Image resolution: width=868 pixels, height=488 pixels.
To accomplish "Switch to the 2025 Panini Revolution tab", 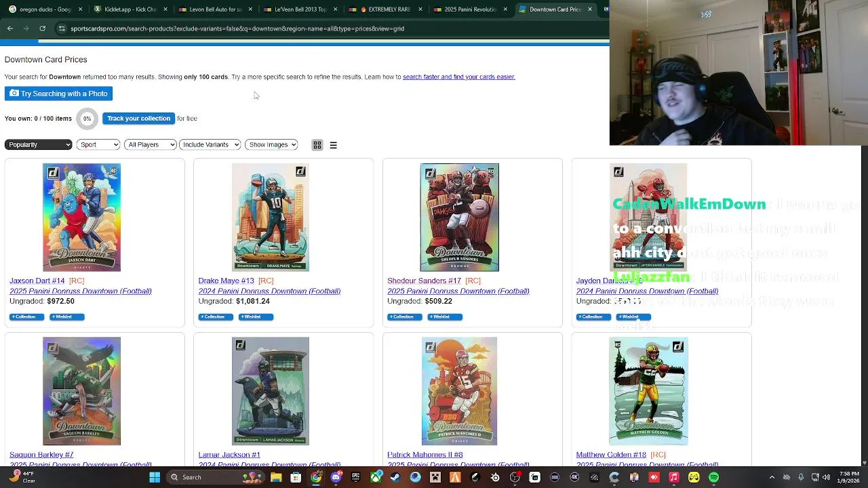I will point(469,9).
